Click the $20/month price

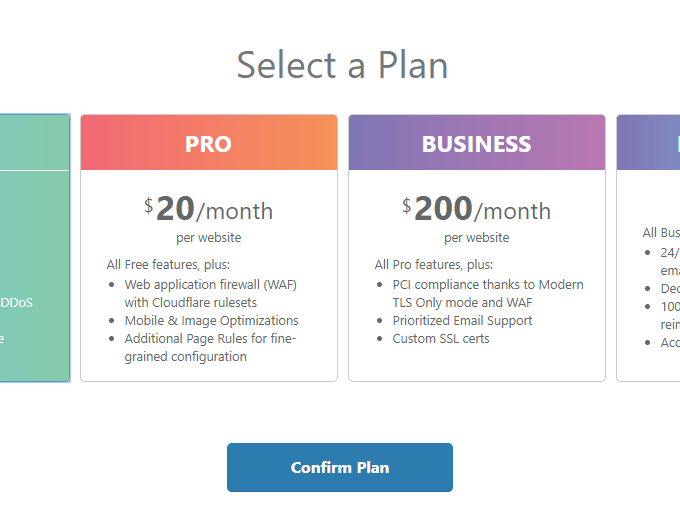(208, 209)
